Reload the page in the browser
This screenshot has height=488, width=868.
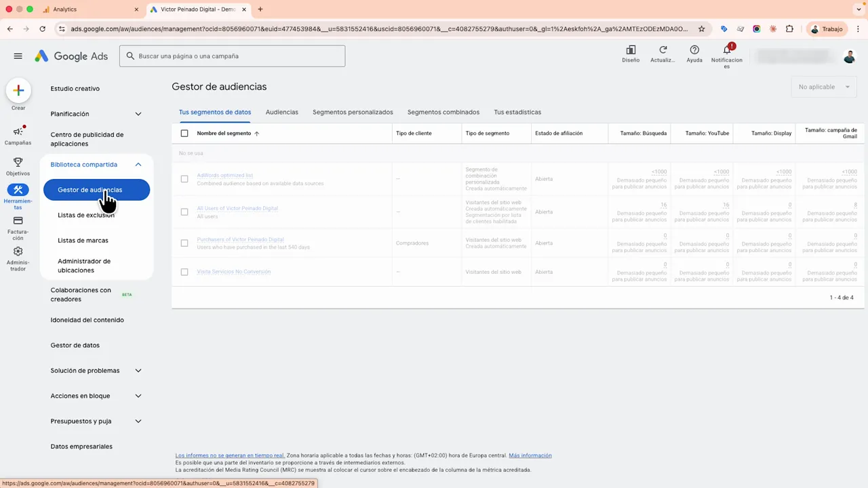43,29
